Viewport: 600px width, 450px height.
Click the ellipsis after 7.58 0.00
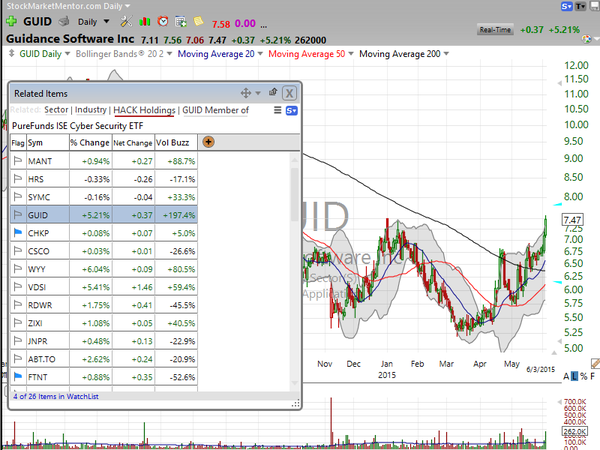coord(264,24)
